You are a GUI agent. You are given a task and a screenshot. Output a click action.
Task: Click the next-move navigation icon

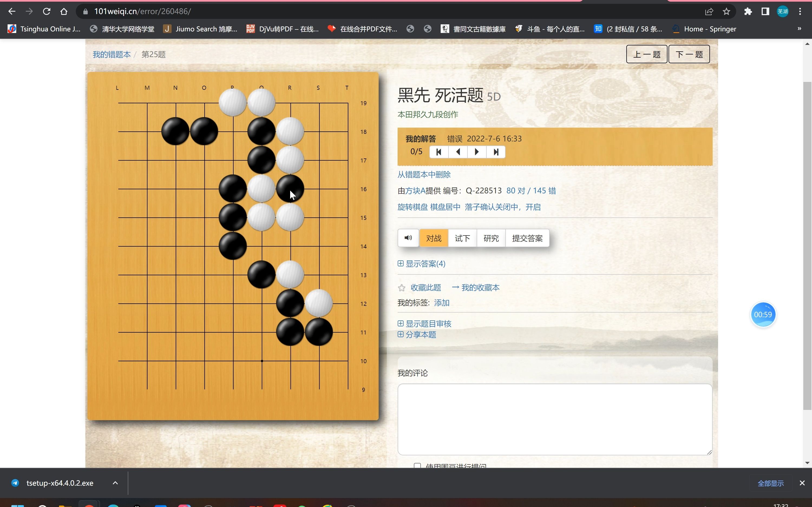pos(477,152)
